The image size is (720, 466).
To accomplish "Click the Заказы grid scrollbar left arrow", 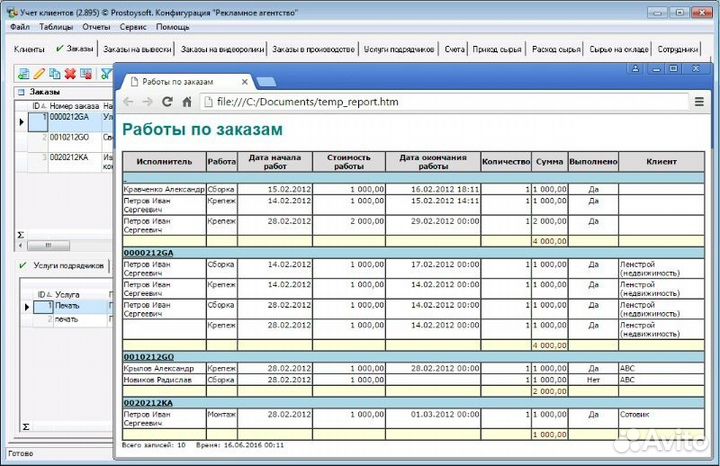I will point(21,246).
